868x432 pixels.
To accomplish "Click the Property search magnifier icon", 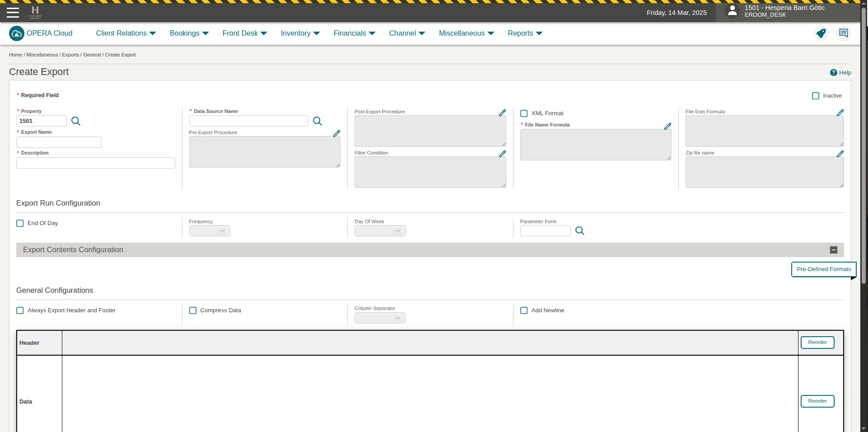I will (76, 121).
